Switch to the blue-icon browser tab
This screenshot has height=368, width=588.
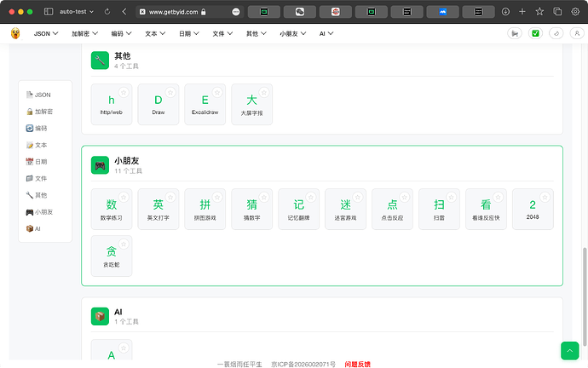point(443,12)
